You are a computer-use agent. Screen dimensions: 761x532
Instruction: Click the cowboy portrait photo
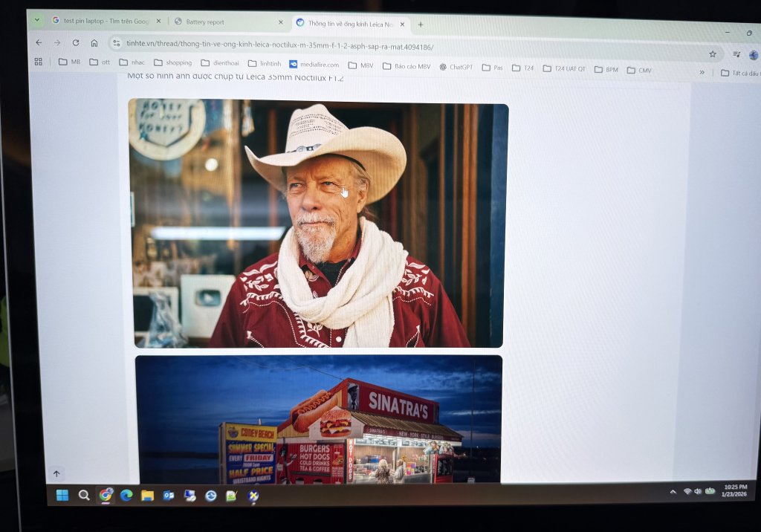(320, 224)
